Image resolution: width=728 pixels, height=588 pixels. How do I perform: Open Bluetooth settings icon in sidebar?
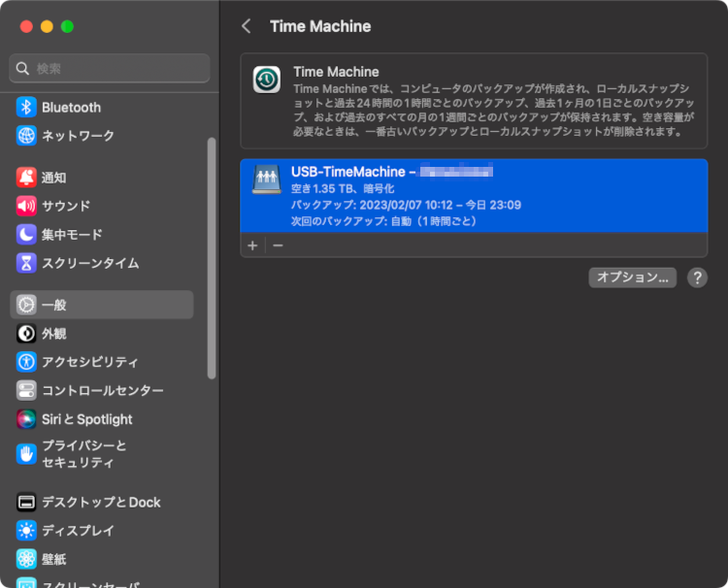26,107
